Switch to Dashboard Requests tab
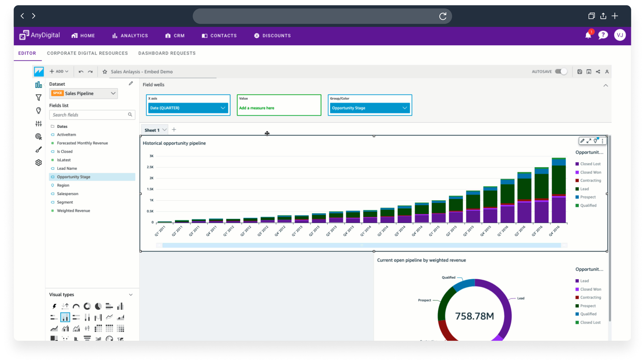 coord(167,53)
